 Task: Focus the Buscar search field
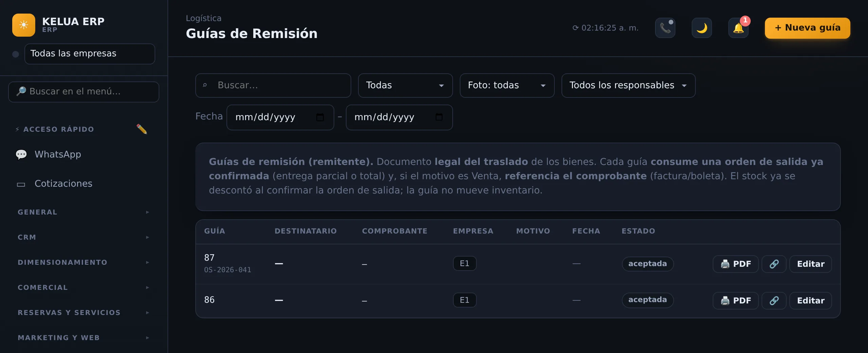273,86
